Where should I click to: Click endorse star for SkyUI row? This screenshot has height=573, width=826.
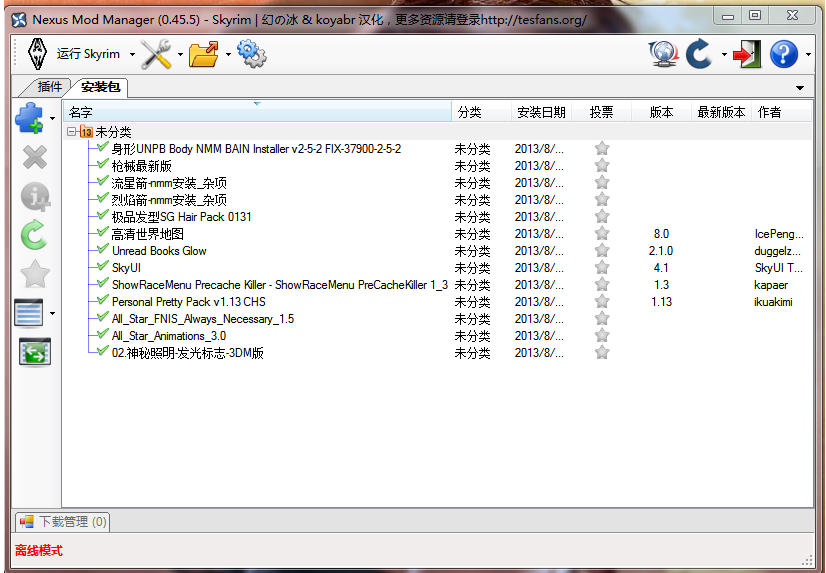tap(602, 268)
